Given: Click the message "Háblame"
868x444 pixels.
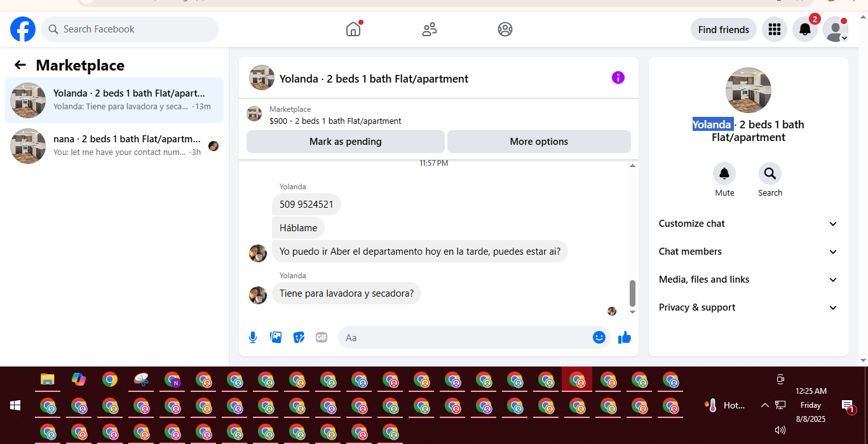Looking at the screenshot, I should pos(298,227).
